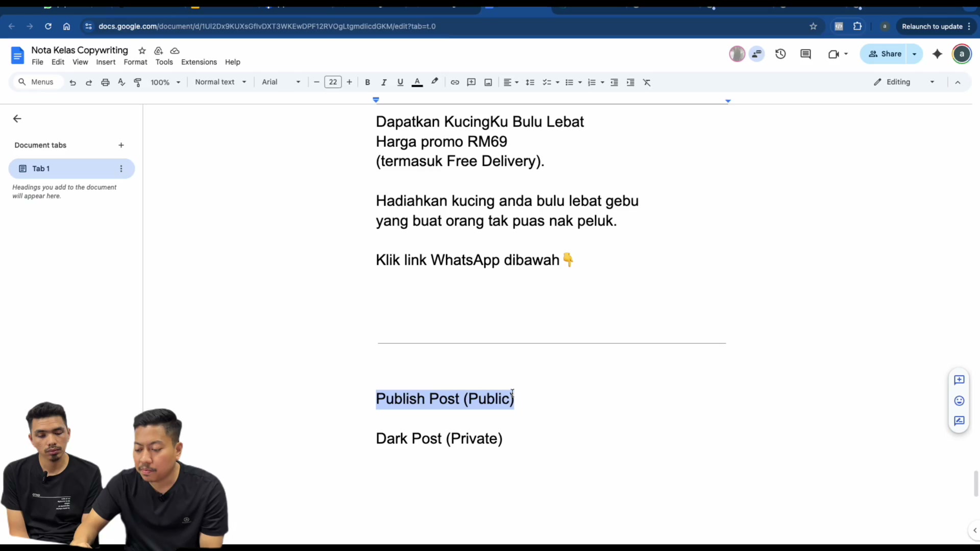Run spelling and grammar check icon
The image size is (980, 551).
[121, 82]
